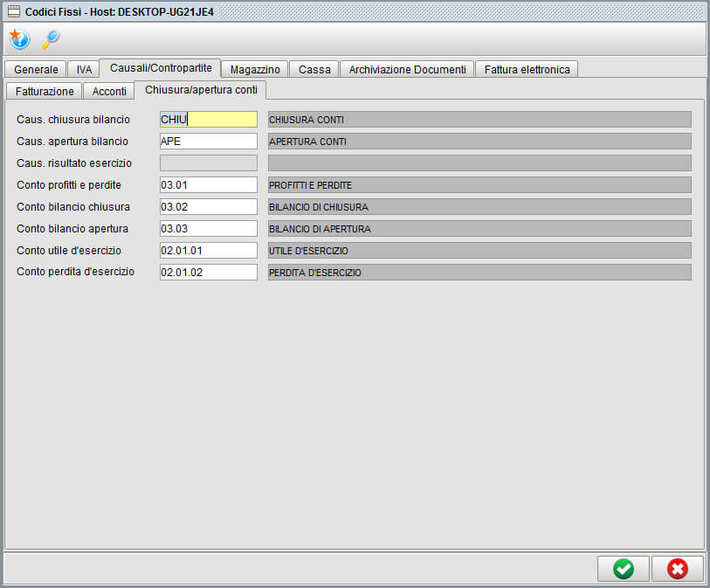
Task: Open the Magazzino tab
Action: pos(255,69)
